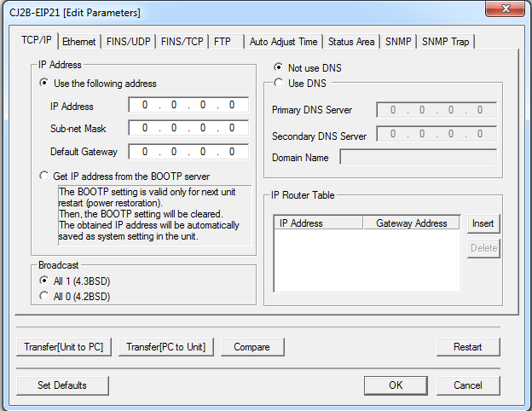Click the BOOTP setting note text

[x=154, y=215]
